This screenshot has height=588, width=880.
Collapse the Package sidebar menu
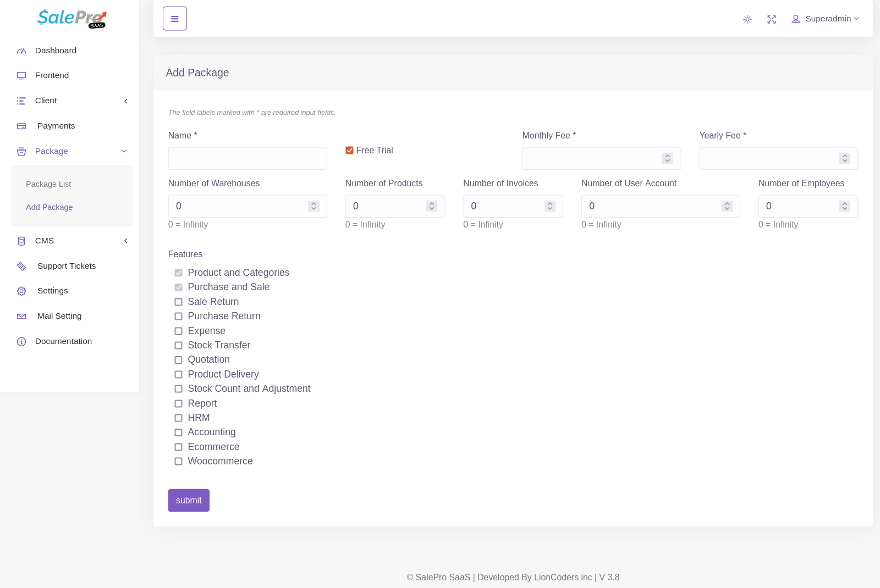71,151
